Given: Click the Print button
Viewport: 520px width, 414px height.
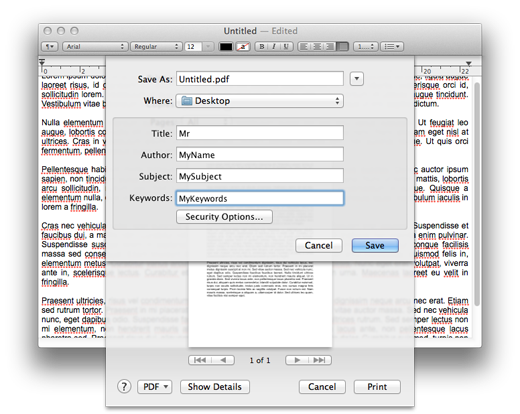Looking at the screenshot, I should point(377,387).
